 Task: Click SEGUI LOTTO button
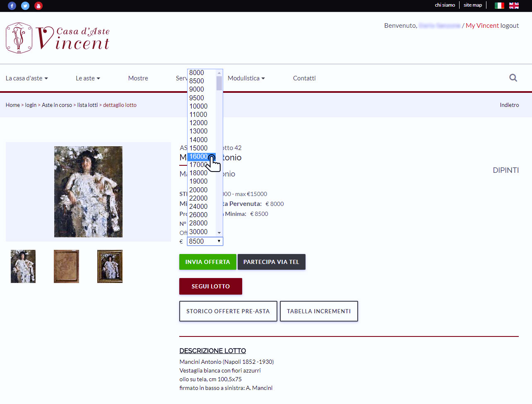210,286
